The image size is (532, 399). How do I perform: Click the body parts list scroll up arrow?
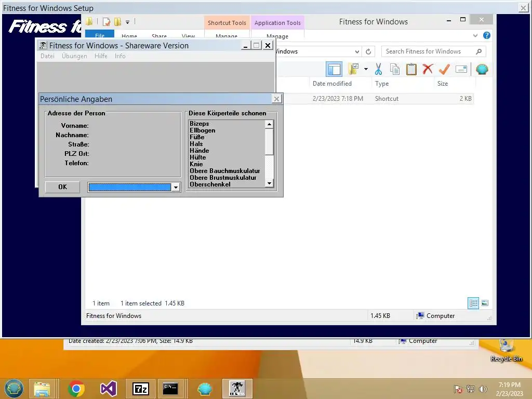pyautogui.click(x=270, y=124)
